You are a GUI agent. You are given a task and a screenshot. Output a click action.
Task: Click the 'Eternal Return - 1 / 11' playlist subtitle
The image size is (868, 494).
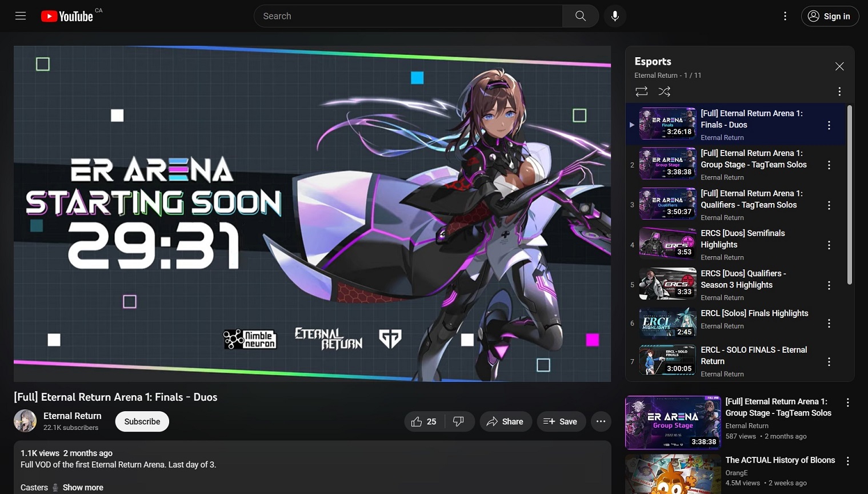tap(667, 75)
